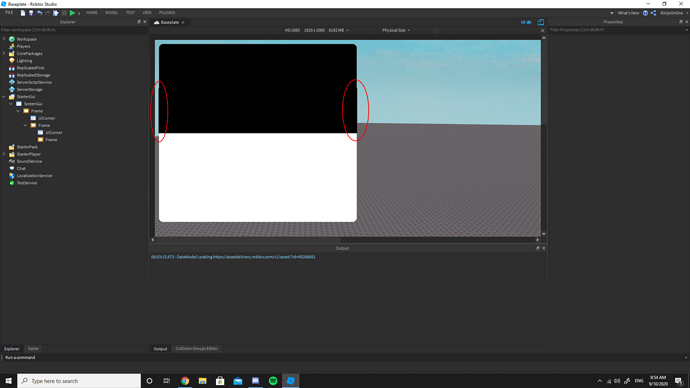This screenshot has width=690, height=388.
Task: Open the FILE menu
Action: [9, 13]
